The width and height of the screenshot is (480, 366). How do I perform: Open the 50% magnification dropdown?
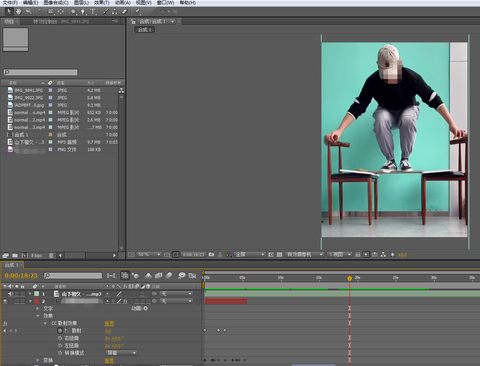(149, 255)
